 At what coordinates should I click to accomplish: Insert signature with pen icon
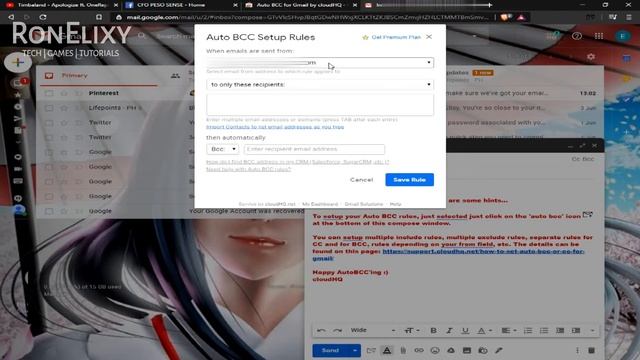tap(499, 350)
